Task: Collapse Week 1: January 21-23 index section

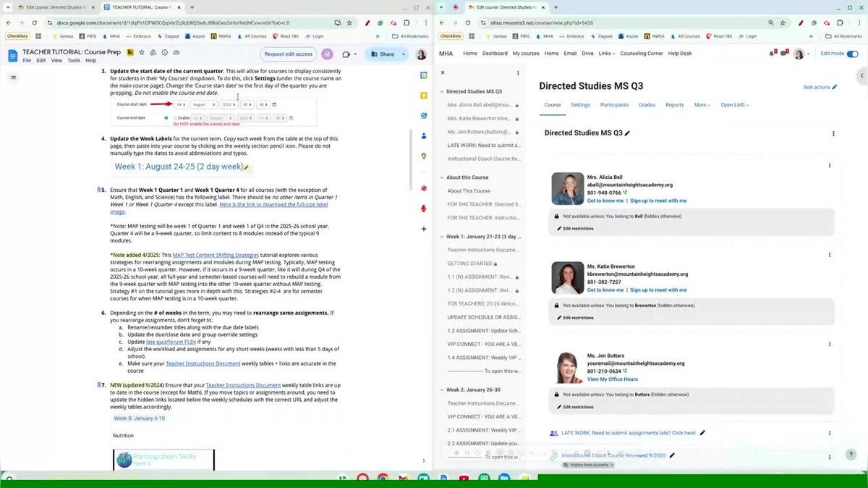Action: (442, 237)
